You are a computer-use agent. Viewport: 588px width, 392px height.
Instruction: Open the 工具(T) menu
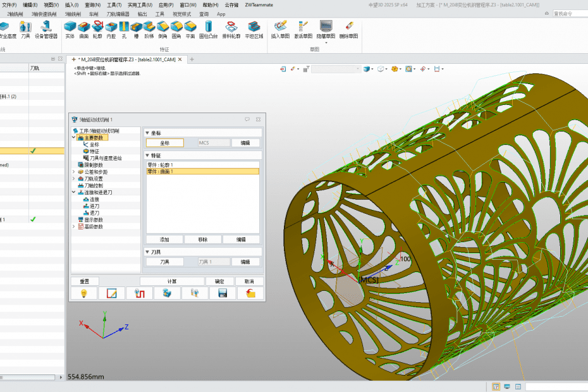pyautogui.click(x=114, y=4)
